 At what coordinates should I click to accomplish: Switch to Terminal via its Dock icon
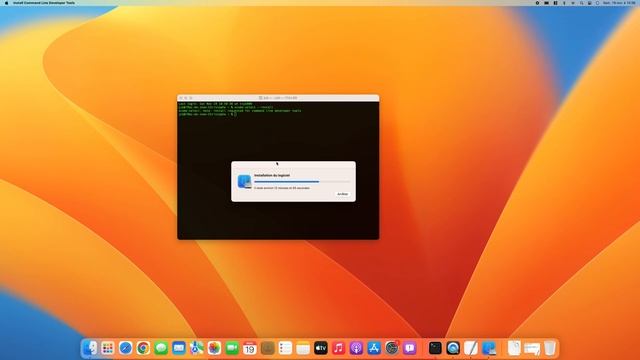pyautogui.click(x=435, y=348)
